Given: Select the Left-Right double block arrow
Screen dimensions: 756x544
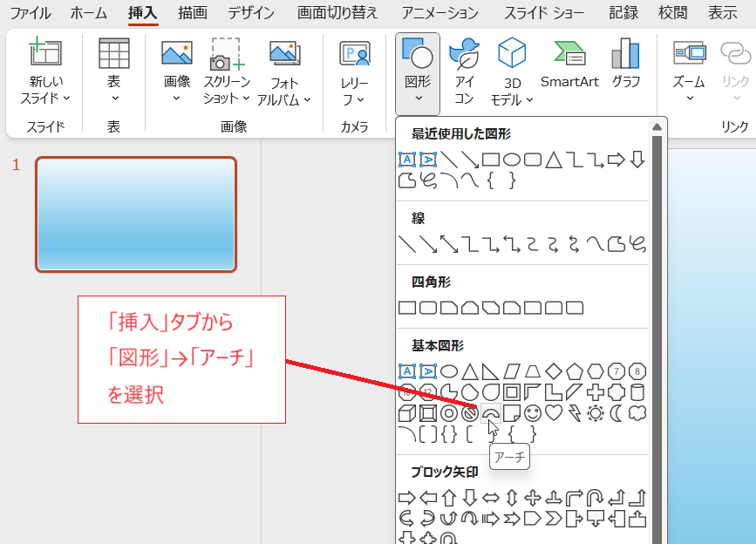Looking at the screenshot, I should (x=491, y=497).
